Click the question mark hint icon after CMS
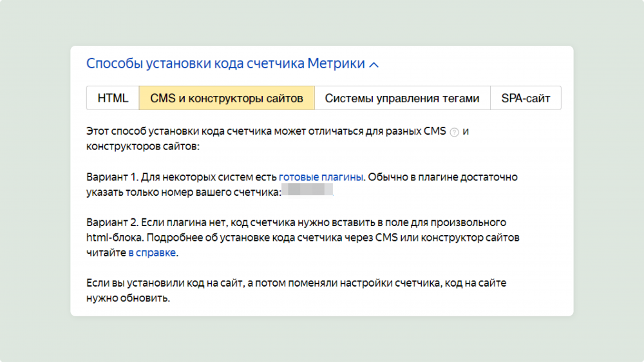The height and width of the screenshot is (362, 644). (x=454, y=132)
